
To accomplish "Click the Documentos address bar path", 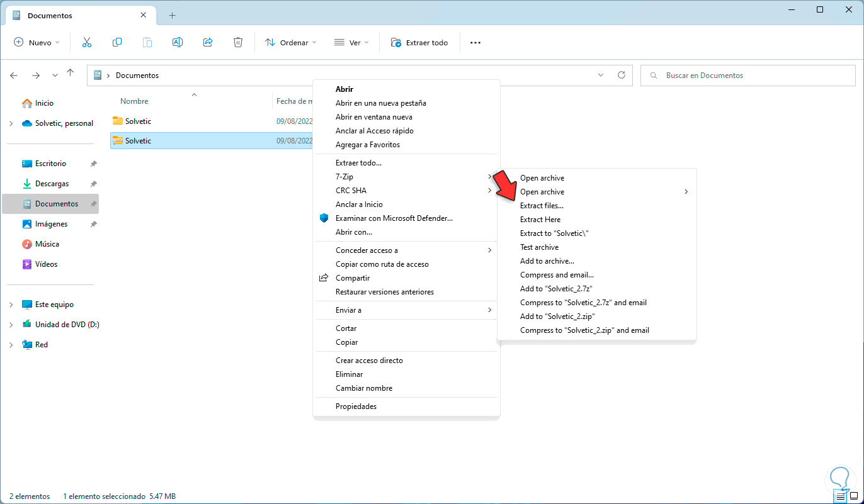I will (x=137, y=76).
